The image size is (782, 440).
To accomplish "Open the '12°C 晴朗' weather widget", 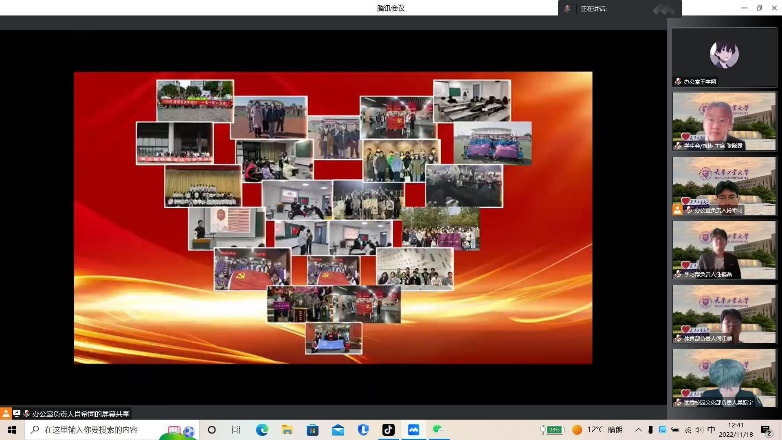I will 597,430.
